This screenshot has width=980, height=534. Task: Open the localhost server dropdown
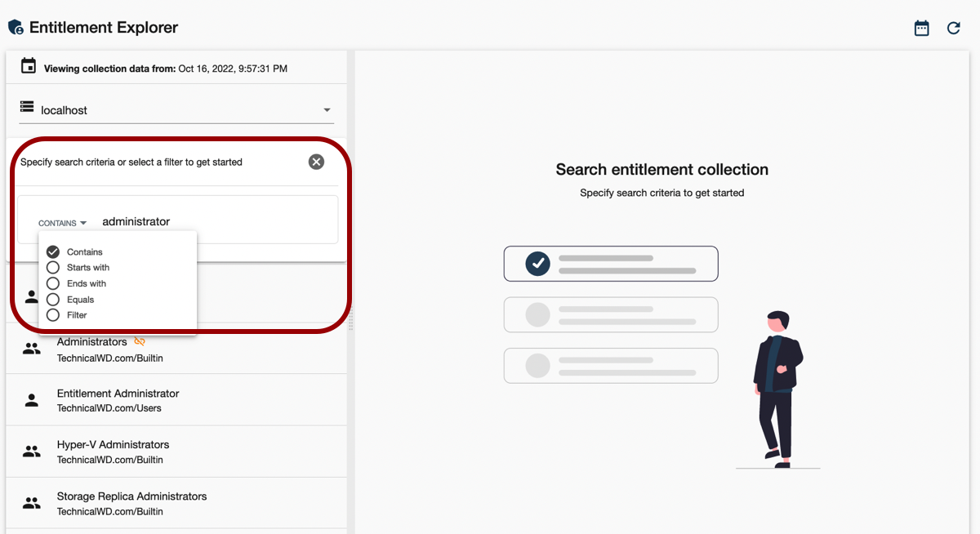pos(327,110)
